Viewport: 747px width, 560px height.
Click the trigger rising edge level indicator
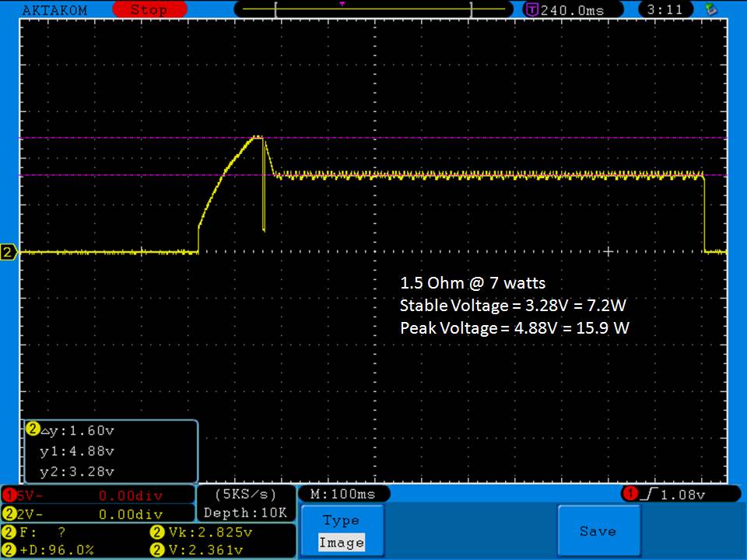(x=678, y=495)
